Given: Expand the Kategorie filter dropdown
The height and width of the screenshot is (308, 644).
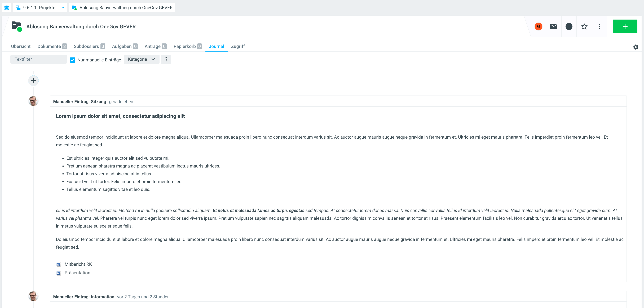Looking at the screenshot, I should [142, 59].
